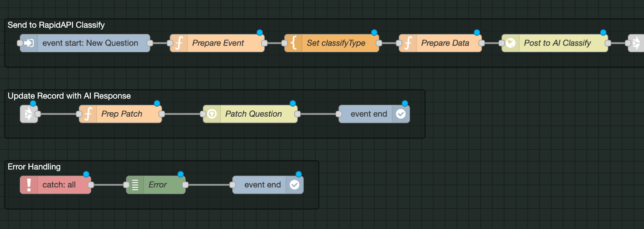Click checkmark on Error Handling event end
Screen dimensions: 644x229
point(295,185)
